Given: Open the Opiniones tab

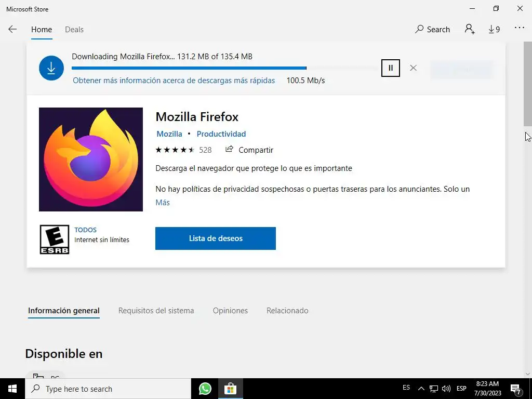Looking at the screenshot, I should point(230,311).
